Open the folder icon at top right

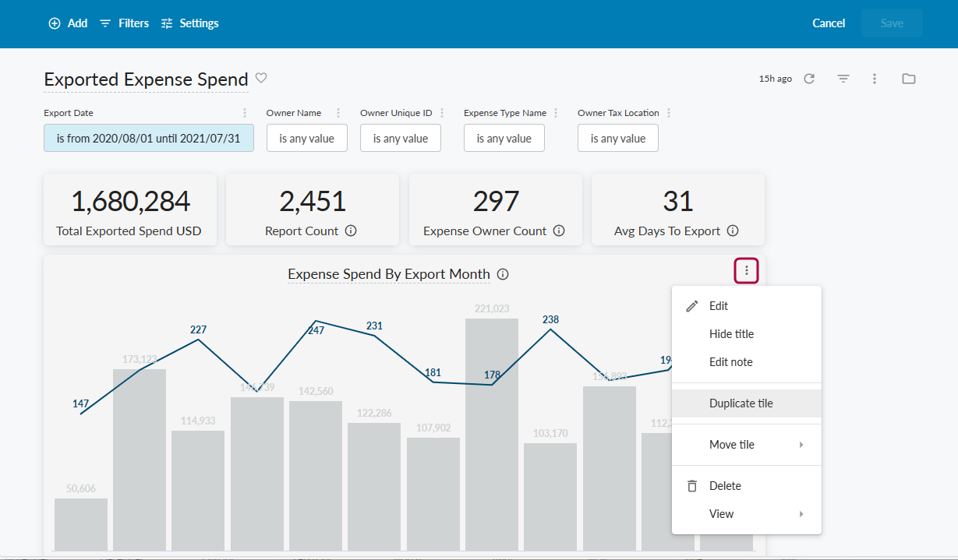908,79
